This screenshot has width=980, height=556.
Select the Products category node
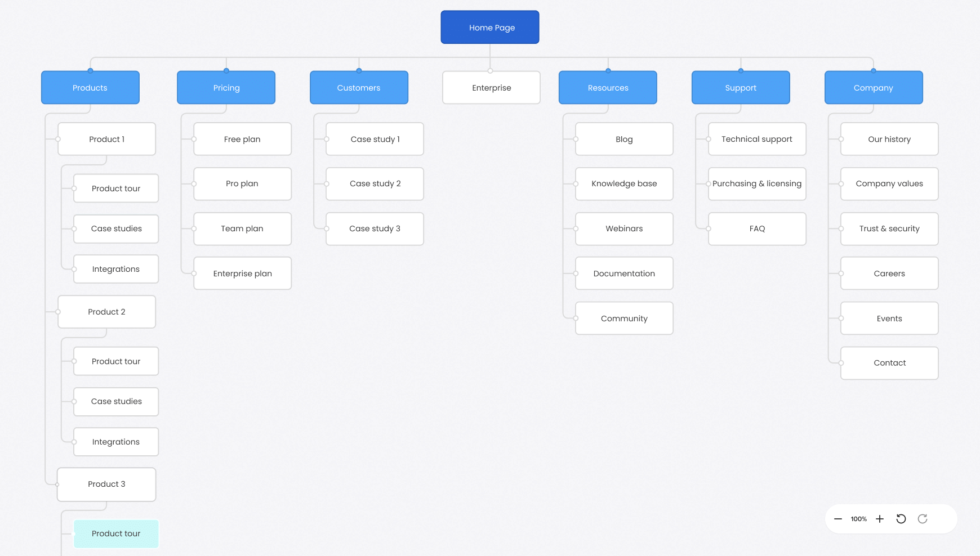(x=90, y=88)
